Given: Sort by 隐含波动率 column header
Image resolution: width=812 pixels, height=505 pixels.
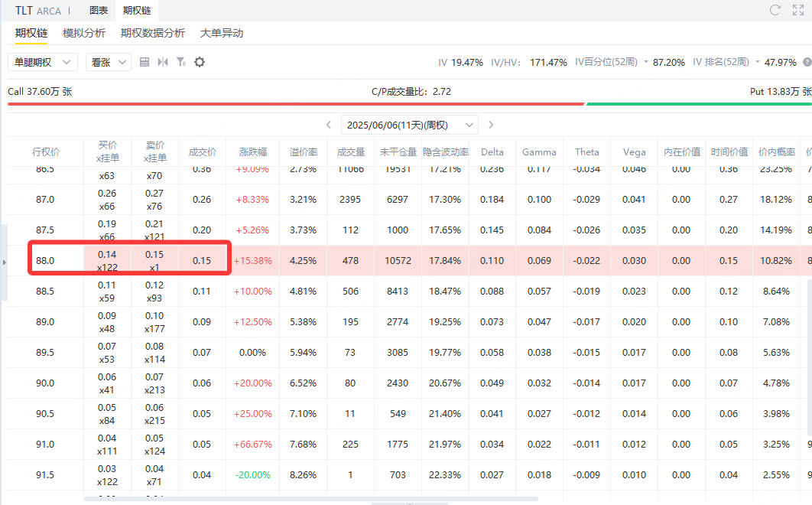Looking at the screenshot, I should [445, 152].
